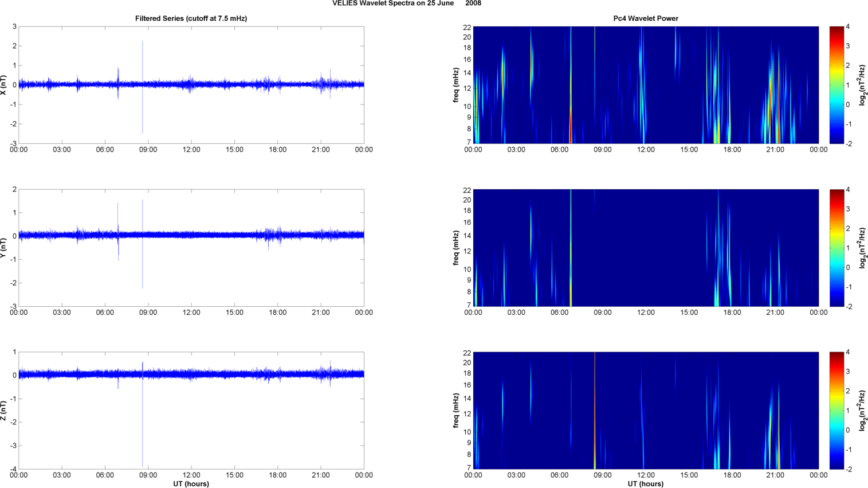Click 14 mHz tick on X spectrogram frequency axis
The image size is (868, 488).
point(467,73)
